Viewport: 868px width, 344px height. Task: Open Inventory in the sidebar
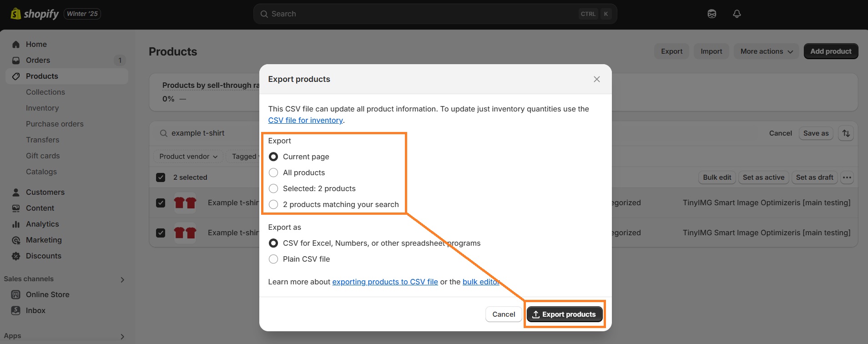click(42, 108)
